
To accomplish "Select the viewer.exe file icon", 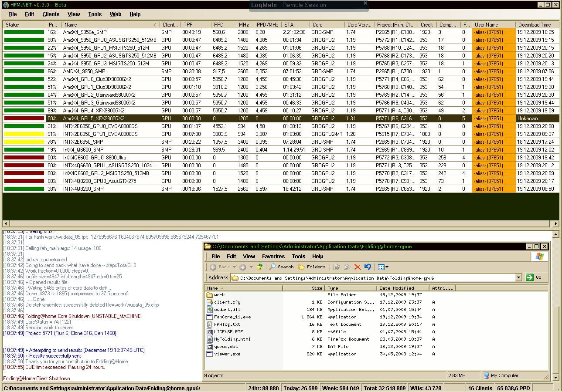I will tap(209, 354).
